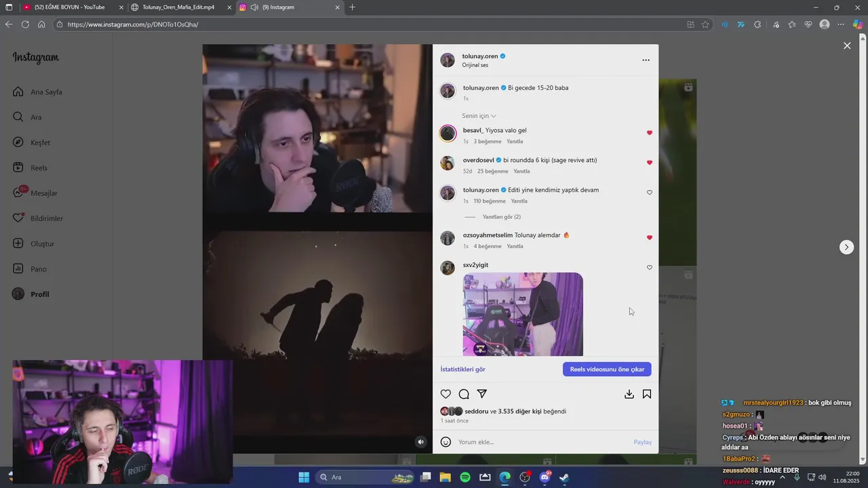Toggle like on besavl_ comment

649,133
